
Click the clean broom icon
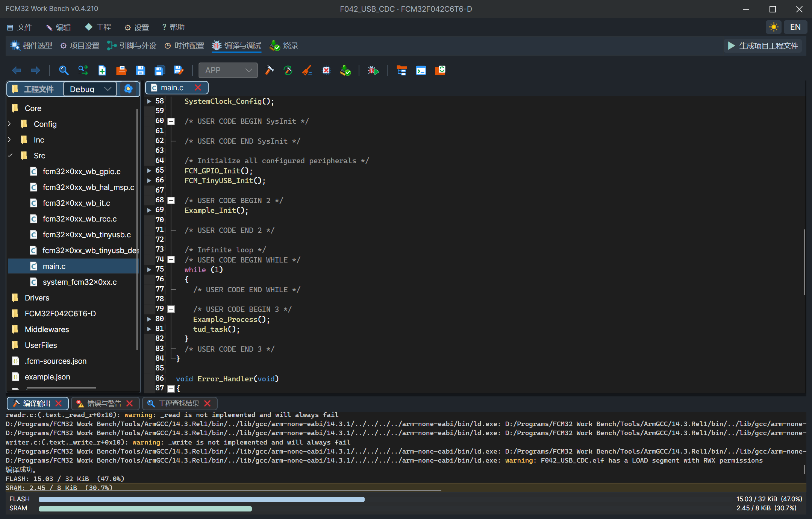[307, 70]
